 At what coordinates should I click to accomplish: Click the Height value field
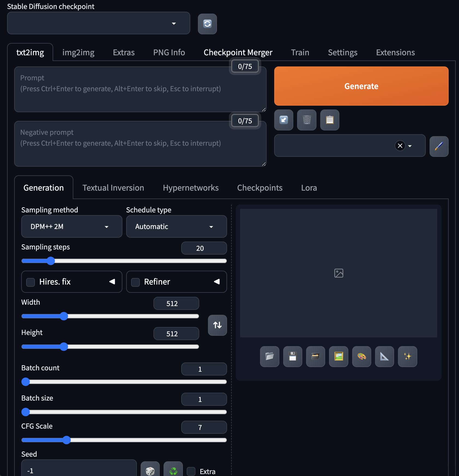pos(176,334)
